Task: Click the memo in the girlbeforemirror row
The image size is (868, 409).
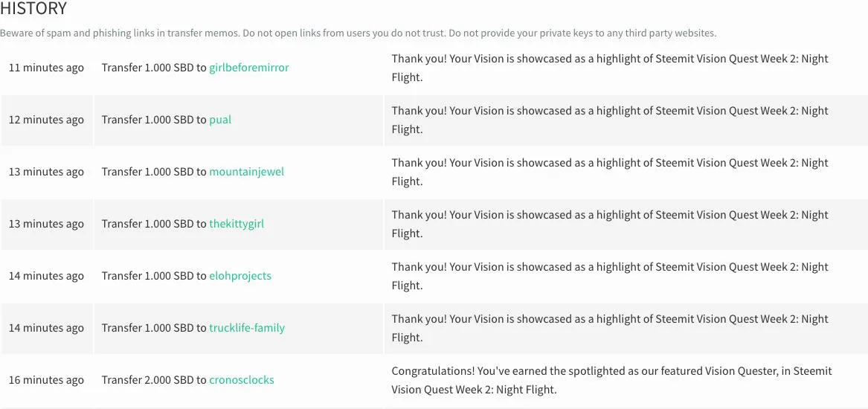Action: tap(610, 68)
